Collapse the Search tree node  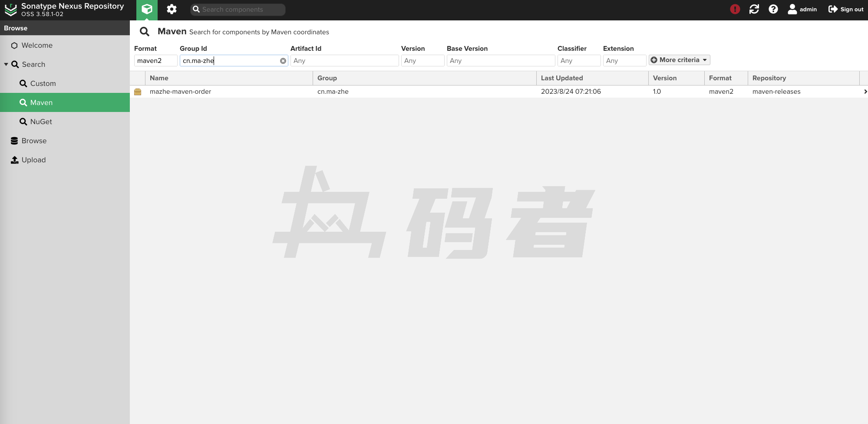point(6,64)
